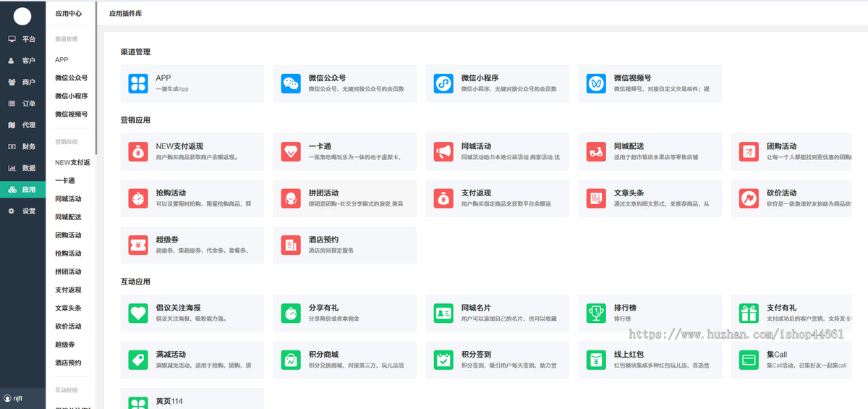Viewport: 868px width, 409px height.
Task: Open the 黄页114 icon
Action: click(x=138, y=402)
